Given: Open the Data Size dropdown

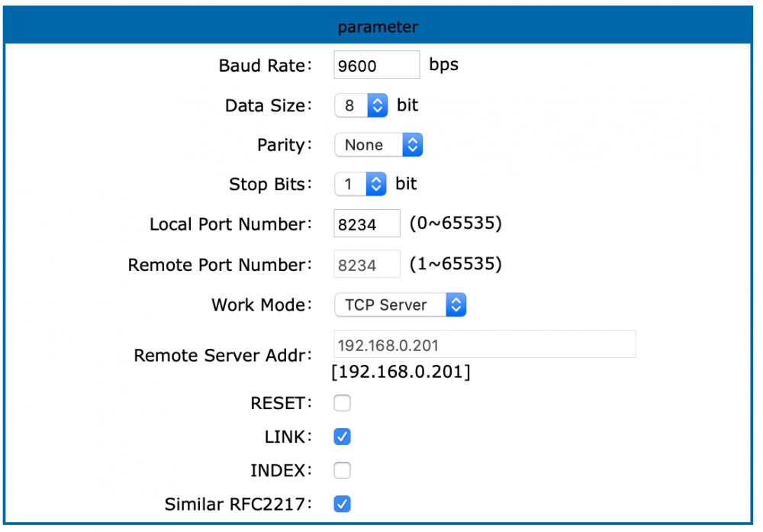Looking at the screenshot, I should click(x=362, y=105).
